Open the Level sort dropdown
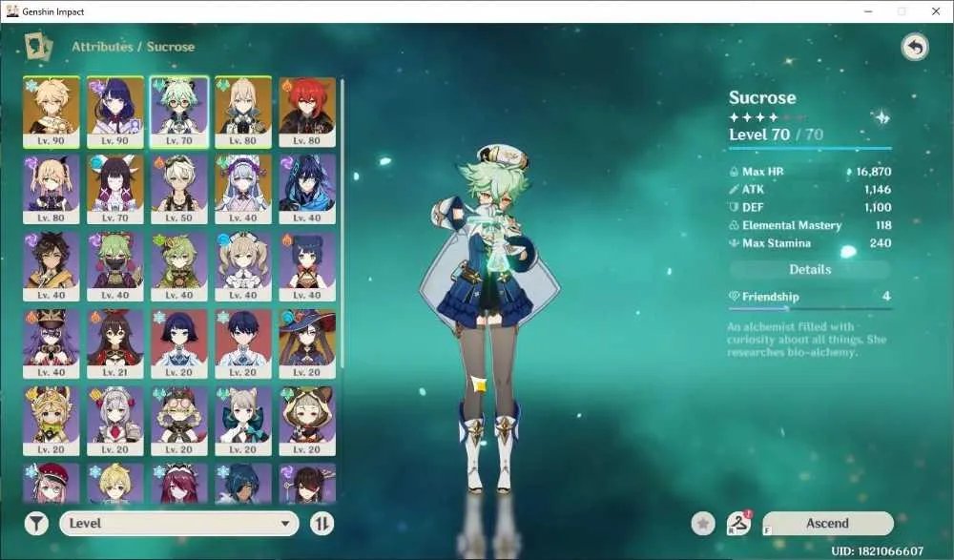954x560 pixels. click(x=179, y=524)
